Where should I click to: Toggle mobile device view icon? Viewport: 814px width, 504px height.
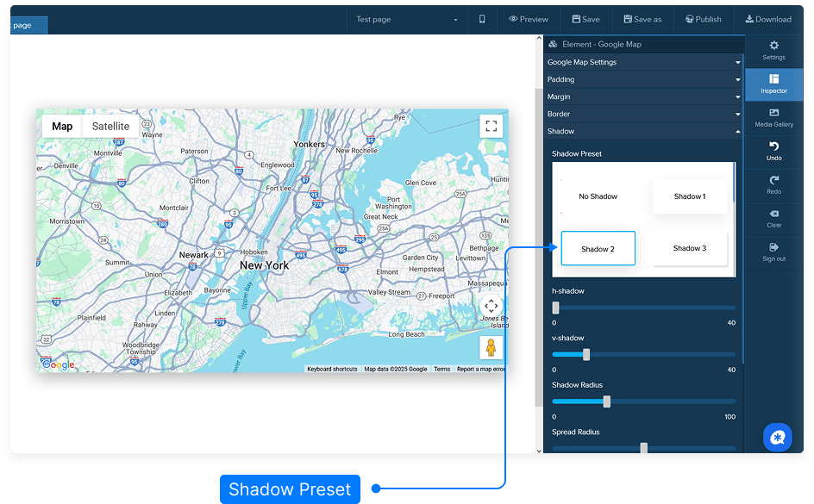482,19
